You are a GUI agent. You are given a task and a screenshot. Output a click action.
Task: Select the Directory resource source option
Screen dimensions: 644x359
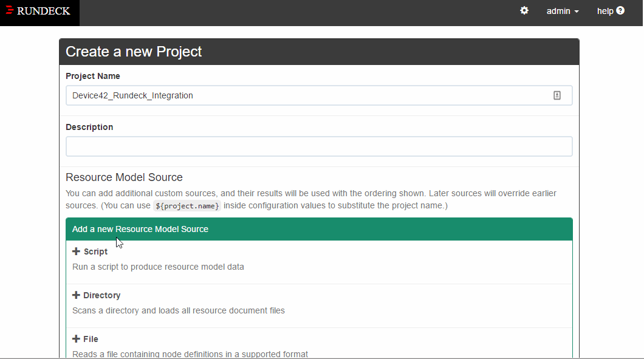tap(97, 295)
